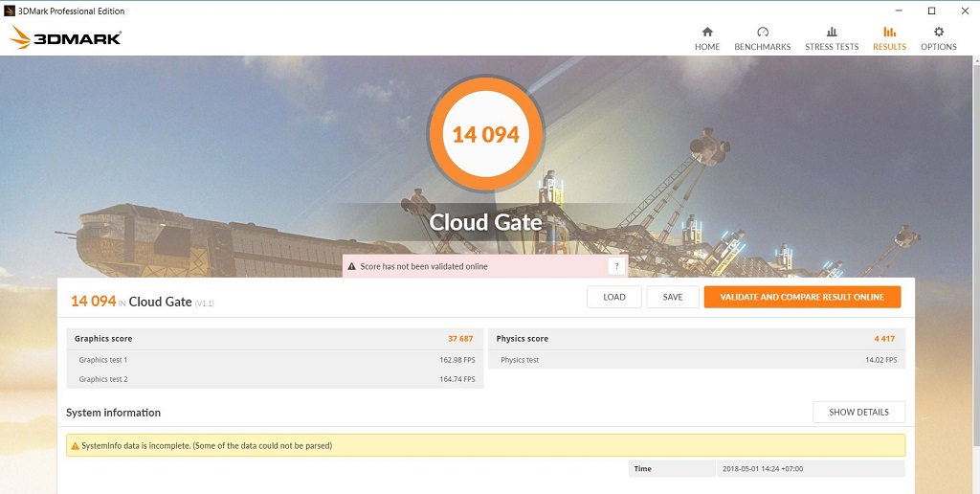Click the large Cloud Gate title
Screen dimensions: 980x494
[x=485, y=222]
